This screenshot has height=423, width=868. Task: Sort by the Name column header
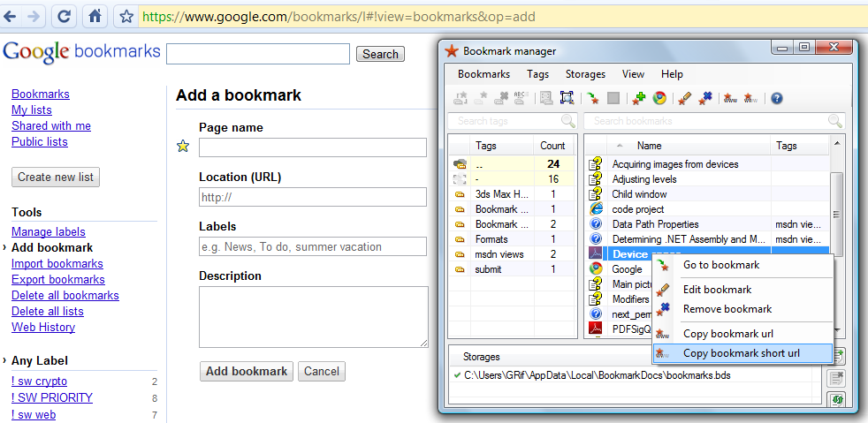(x=689, y=146)
